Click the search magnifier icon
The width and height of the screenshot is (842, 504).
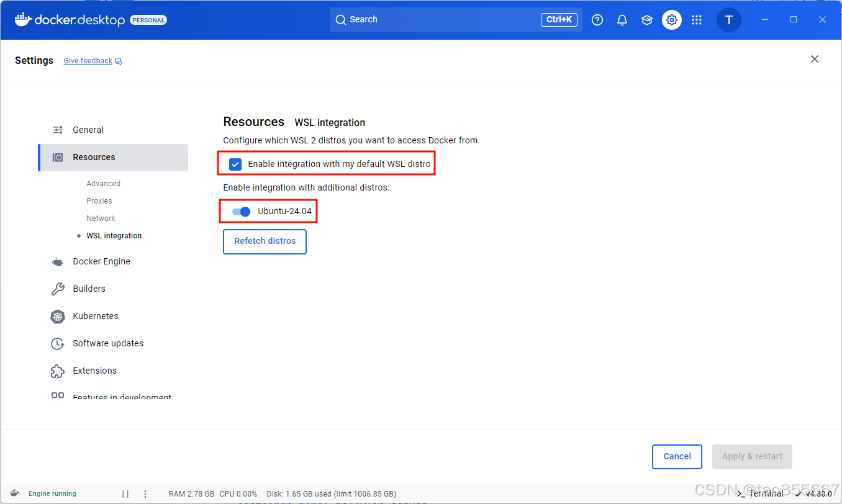(341, 20)
